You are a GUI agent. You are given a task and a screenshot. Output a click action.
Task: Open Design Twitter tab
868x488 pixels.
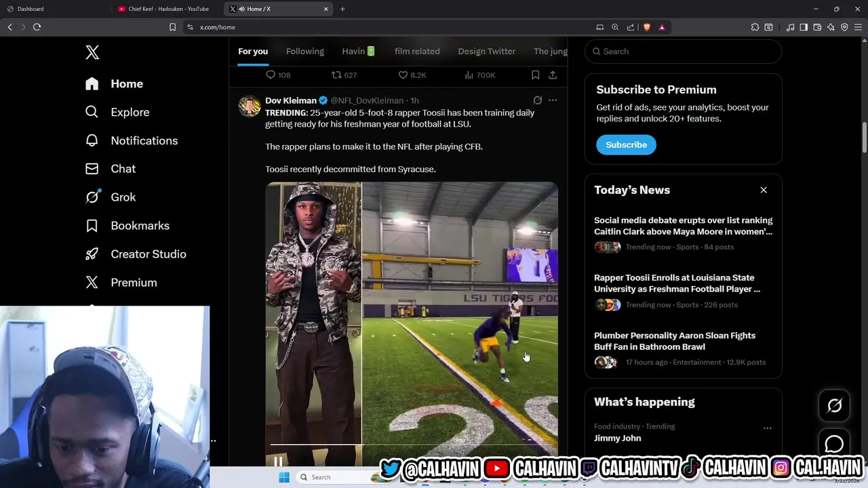[486, 52]
